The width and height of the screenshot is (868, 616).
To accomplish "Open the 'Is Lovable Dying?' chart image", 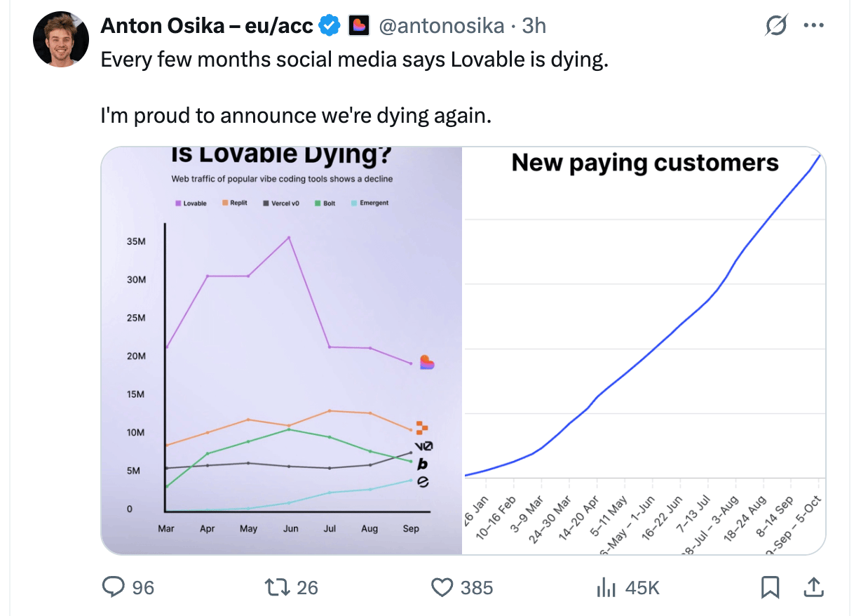I will 281,351.
